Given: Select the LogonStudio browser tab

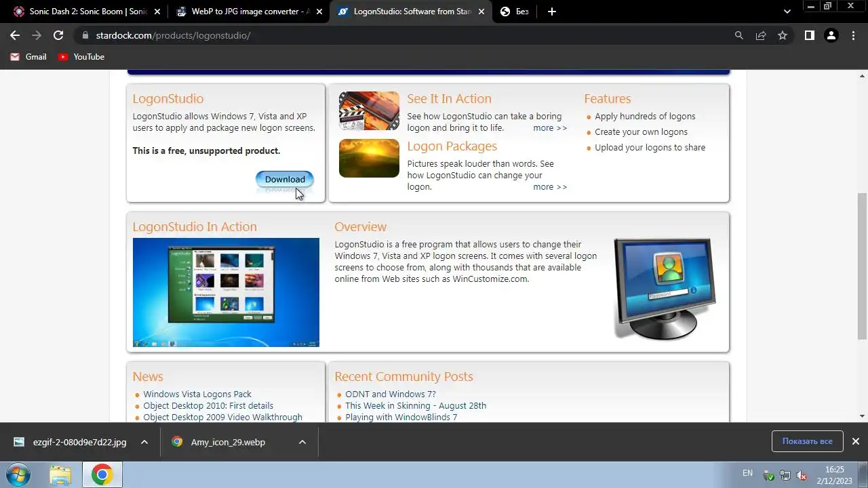Looking at the screenshot, I should (410, 12).
